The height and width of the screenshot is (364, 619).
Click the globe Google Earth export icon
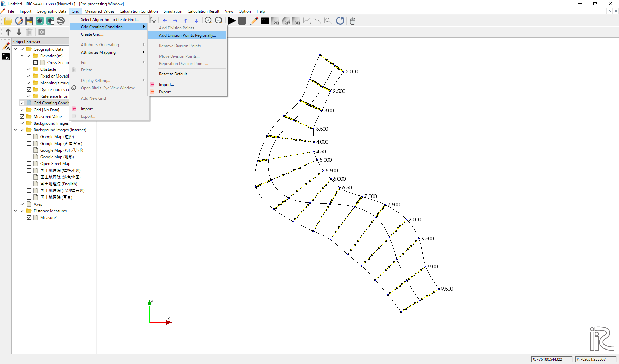tap(61, 21)
